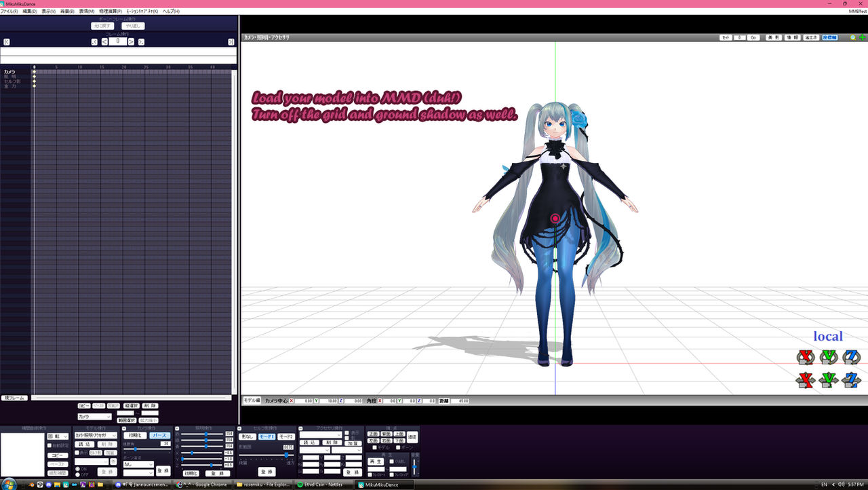Open interpolation curve type dropdown
The height and width of the screenshot is (490, 868).
58,436
